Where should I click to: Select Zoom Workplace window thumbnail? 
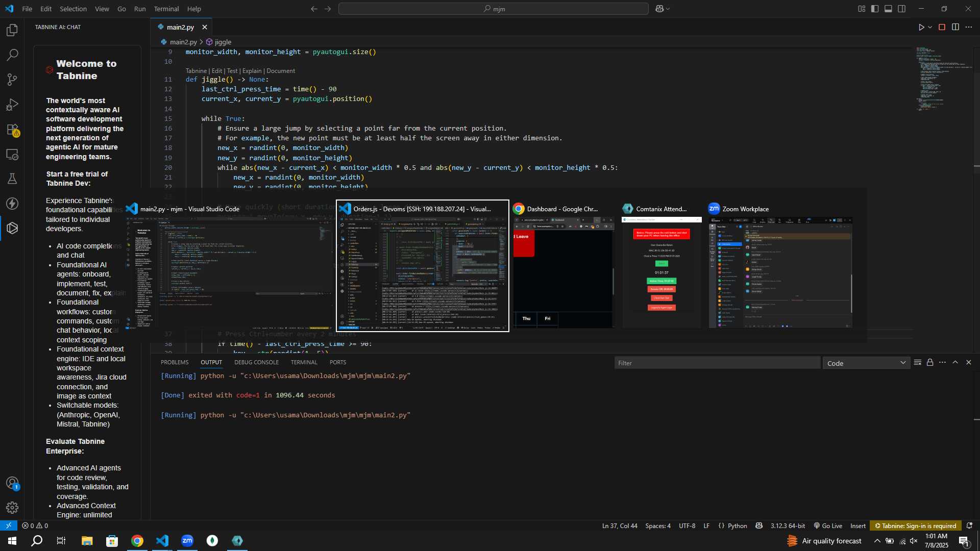click(x=780, y=266)
